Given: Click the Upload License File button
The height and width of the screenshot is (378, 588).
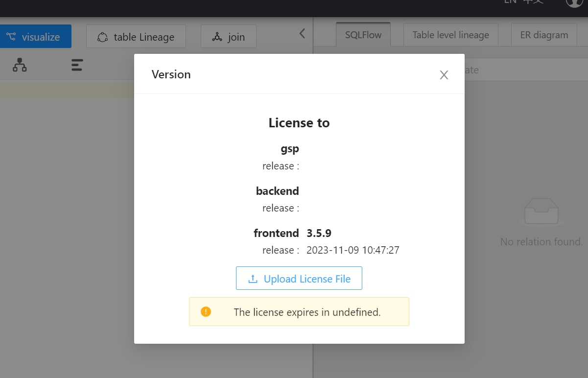Looking at the screenshot, I should pos(299,278).
